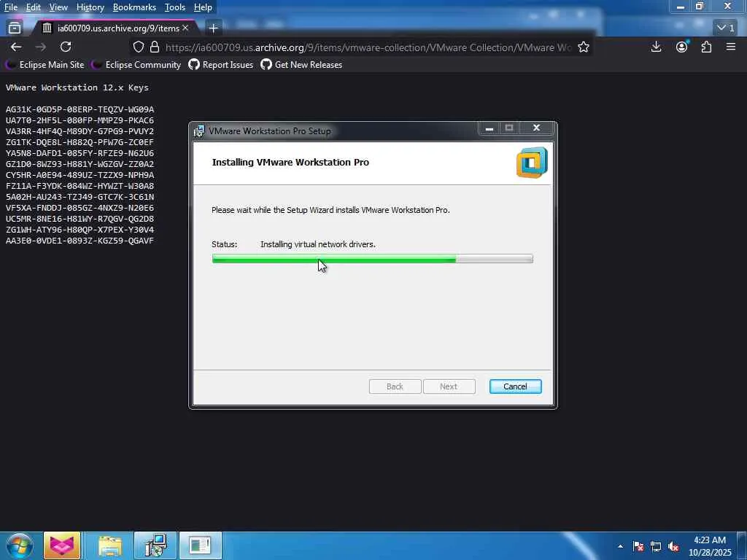
Task: Click the installation progress bar
Action: (373, 259)
